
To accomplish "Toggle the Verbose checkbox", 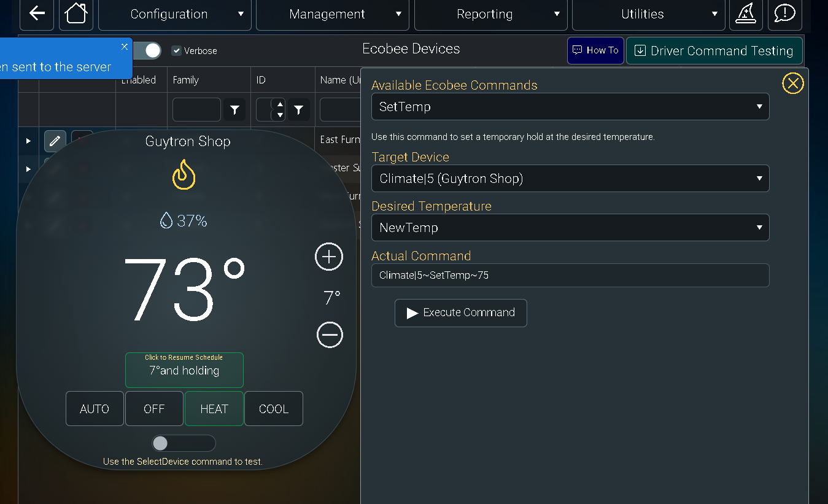I will (x=176, y=50).
